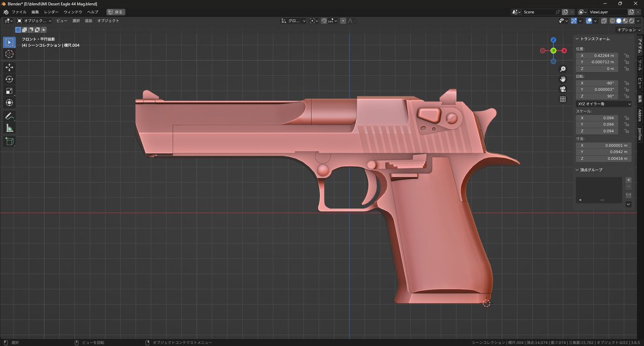Open the XYZ Euler rotation mode dropdown
The image size is (644, 346).
click(x=604, y=104)
